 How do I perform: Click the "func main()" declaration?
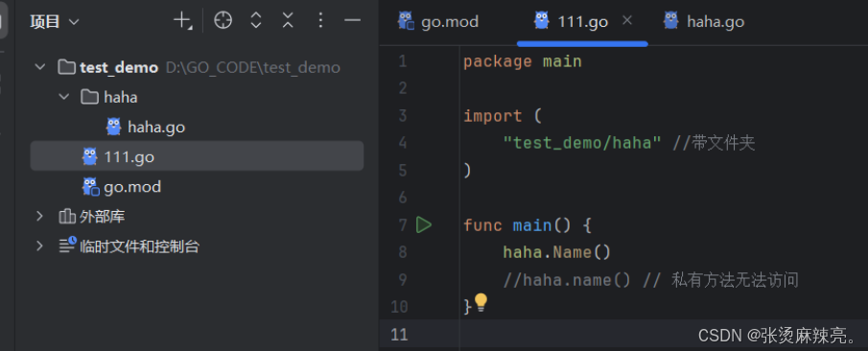tap(517, 225)
